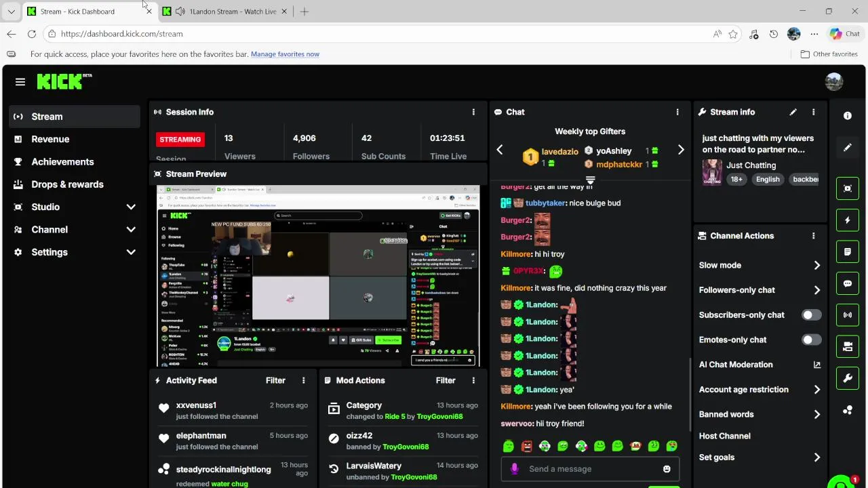Click the wrench icon in right toolbar

click(x=848, y=378)
